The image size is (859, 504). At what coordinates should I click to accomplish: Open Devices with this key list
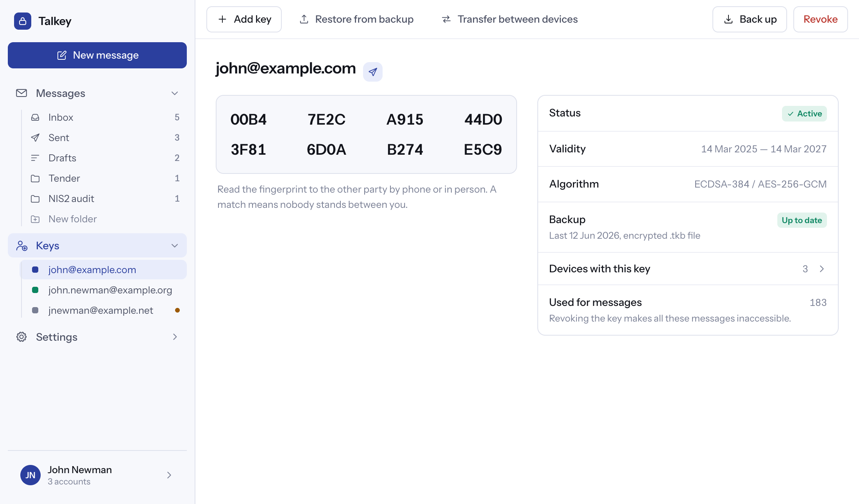[x=688, y=269]
